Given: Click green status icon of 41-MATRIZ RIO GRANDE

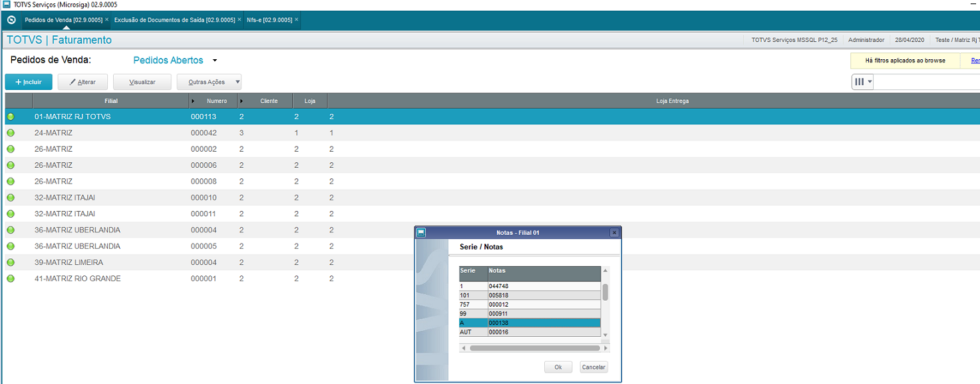Looking at the screenshot, I should coord(11,278).
